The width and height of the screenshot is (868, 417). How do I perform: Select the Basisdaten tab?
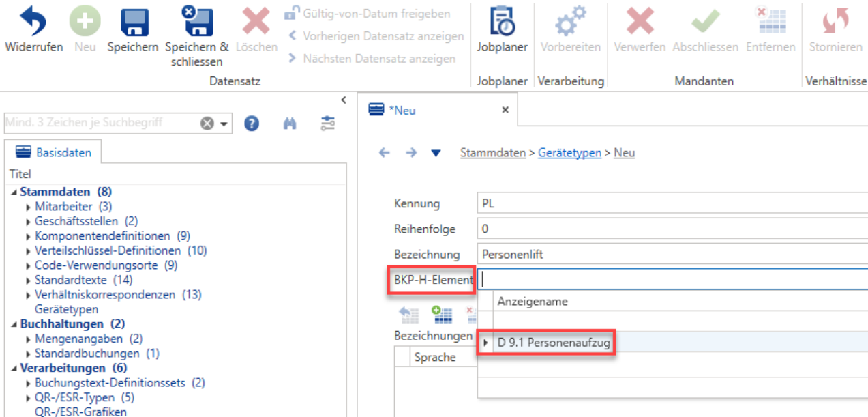(53, 152)
